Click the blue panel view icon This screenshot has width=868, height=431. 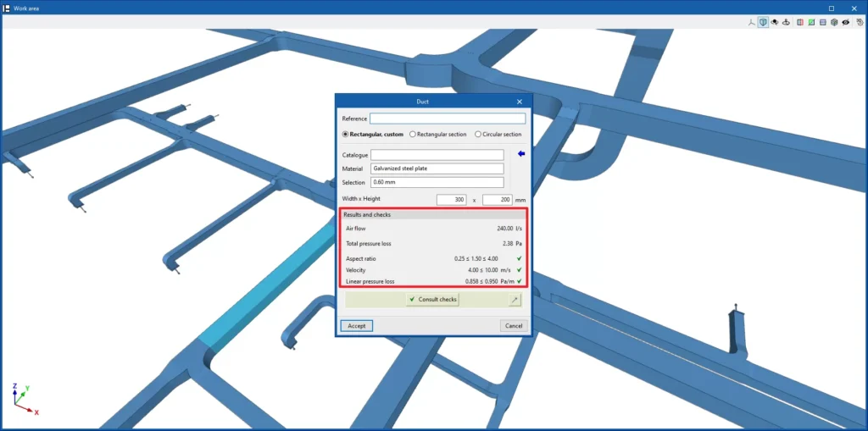pyautogui.click(x=822, y=23)
